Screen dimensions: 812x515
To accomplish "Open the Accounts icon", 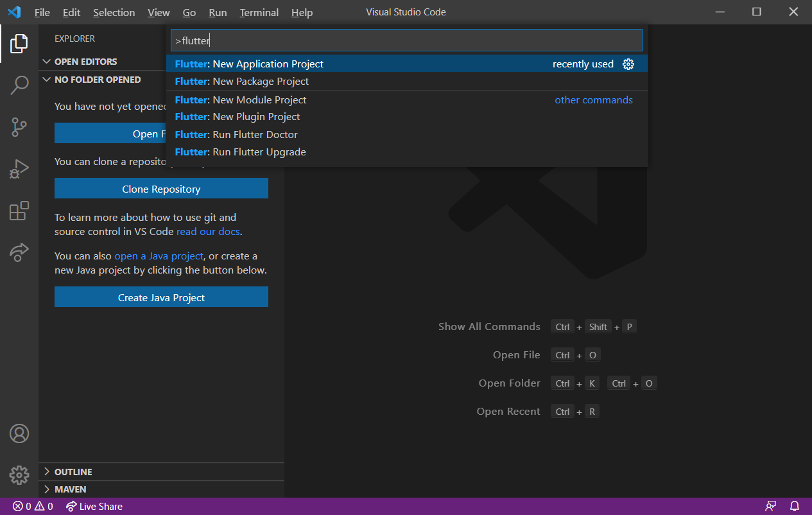I will [x=19, y=433].
